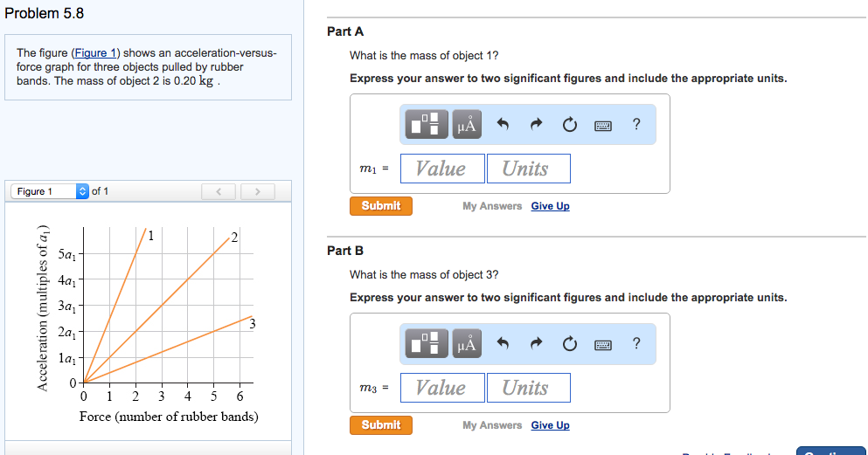Submit the Part A answer
Screen dimensions: 868x455
(381, 206)
